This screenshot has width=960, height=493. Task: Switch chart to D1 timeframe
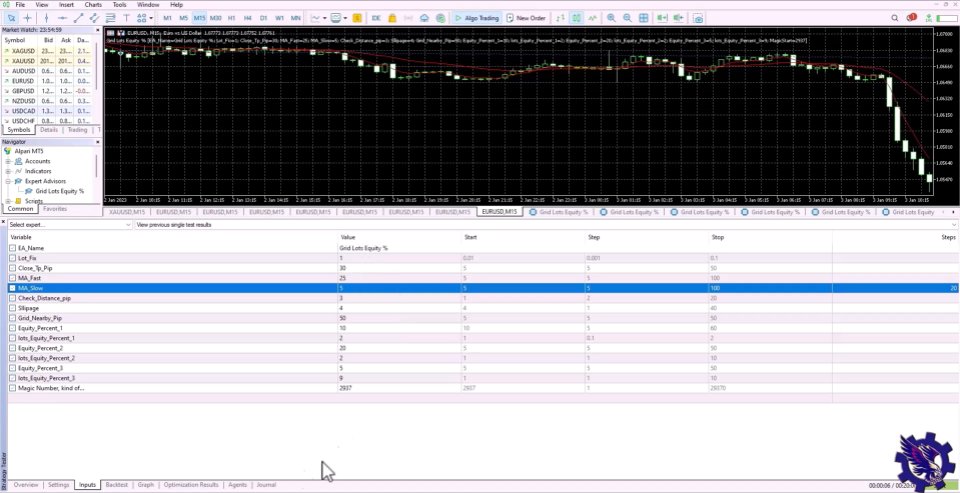[x=263, y=18]
